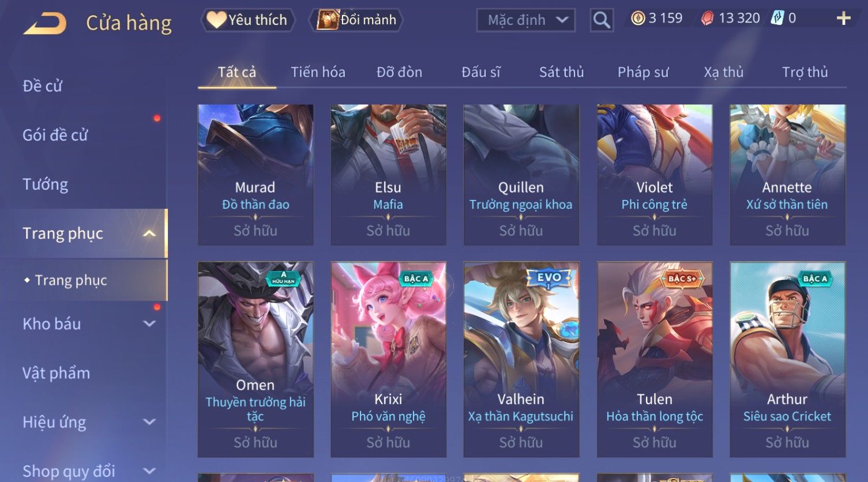This screenshot has height=482, width=868.
Task: Tap the red gem currency icon
Action: pyautogui.click(x=707, y=18)
